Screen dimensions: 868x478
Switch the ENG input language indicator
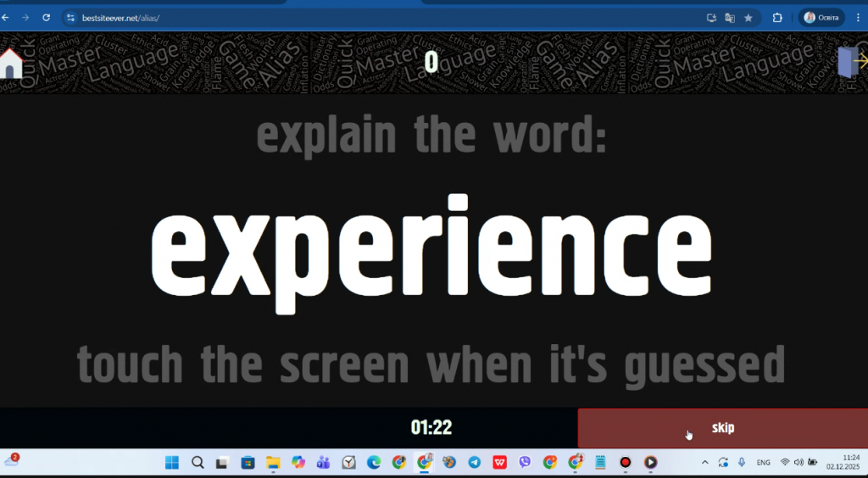pyautogui.click(x=763, y=463)
